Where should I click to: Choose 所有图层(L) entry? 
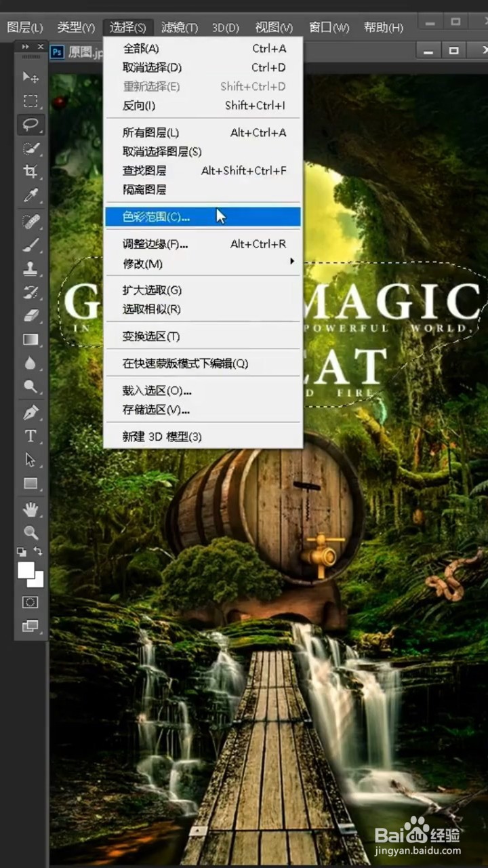pos(203,133)
